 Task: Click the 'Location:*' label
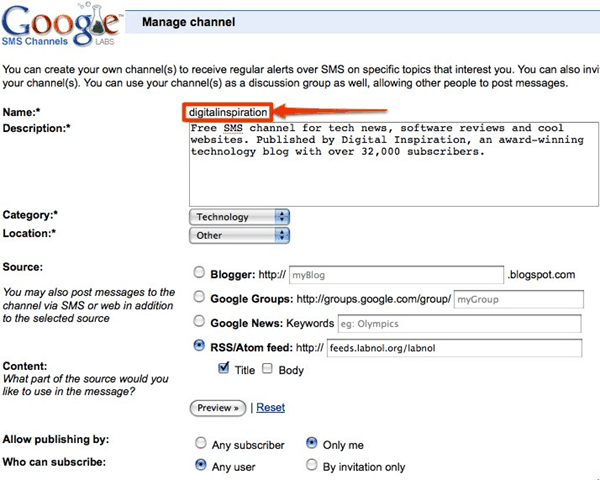(29, 233)
